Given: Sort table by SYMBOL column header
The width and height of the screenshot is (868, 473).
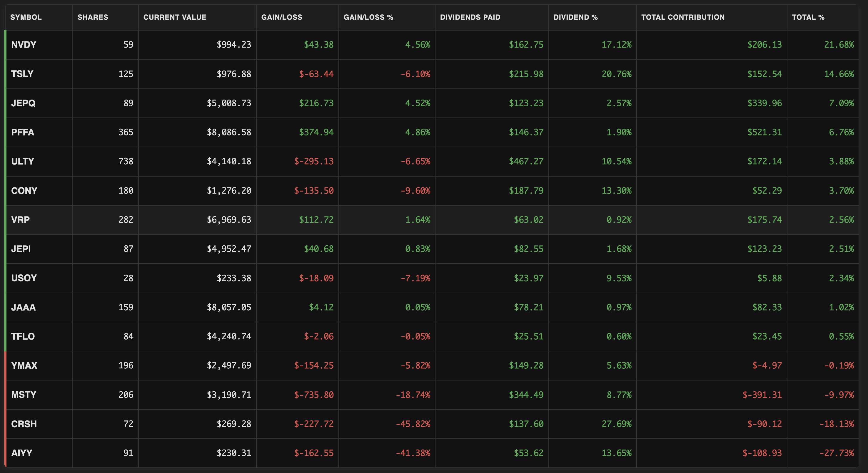Looking at the screenshot, I should point(26,17).
